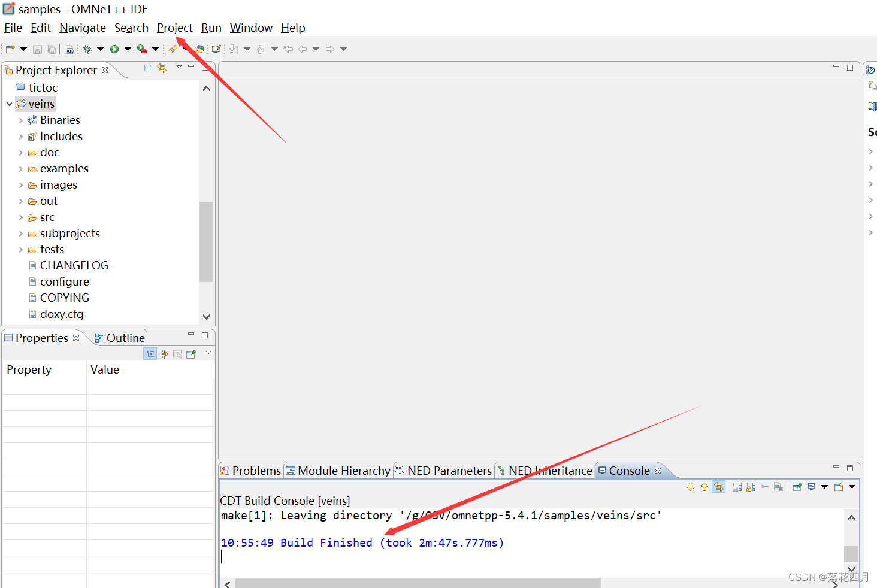Select the doxy.cfg file
The height and width of the screenshot is (588, 877).
62,314
